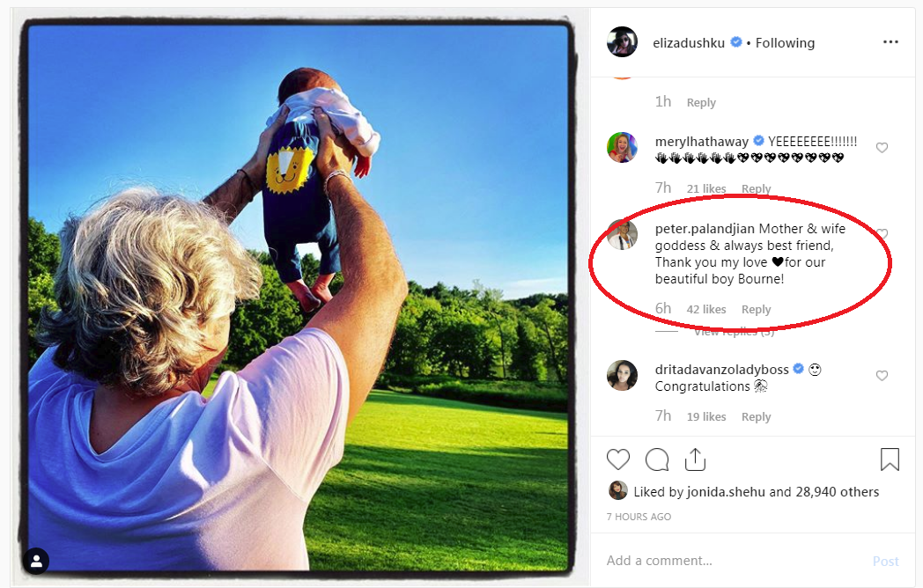Share the post with the share icon

[x=695, y=459]
